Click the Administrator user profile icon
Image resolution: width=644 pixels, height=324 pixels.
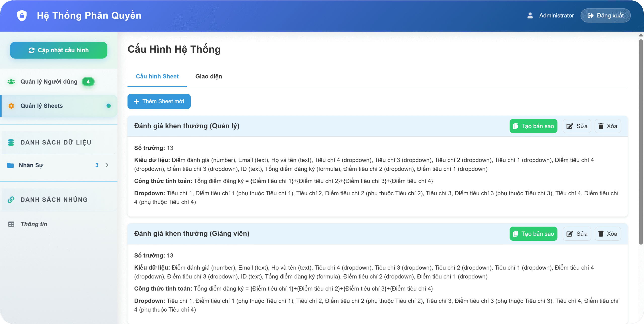(x=530, y=16)
